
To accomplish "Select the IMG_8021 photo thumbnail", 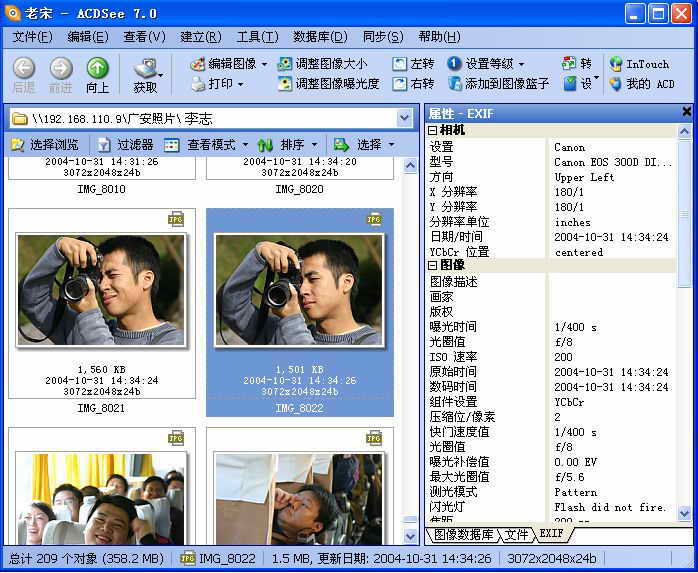I will [x=101, y=290].
